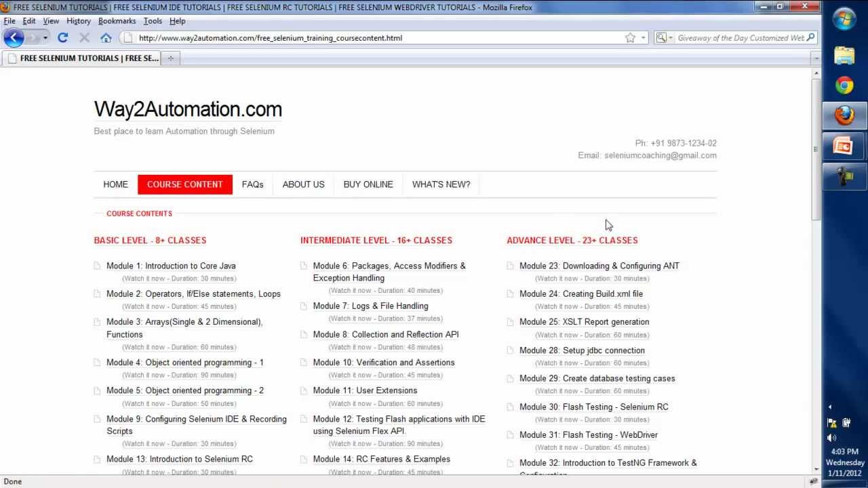Open the volume speaker tray icon
This screenshot has height=488, width=868.
pyautogui.click(x=832, y=438)
